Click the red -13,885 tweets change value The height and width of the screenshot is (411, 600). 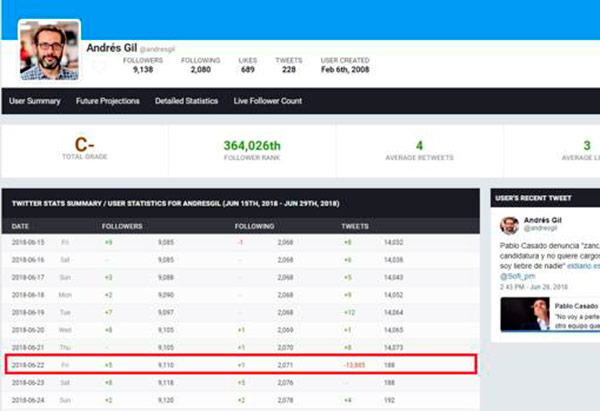coord(354,365)
